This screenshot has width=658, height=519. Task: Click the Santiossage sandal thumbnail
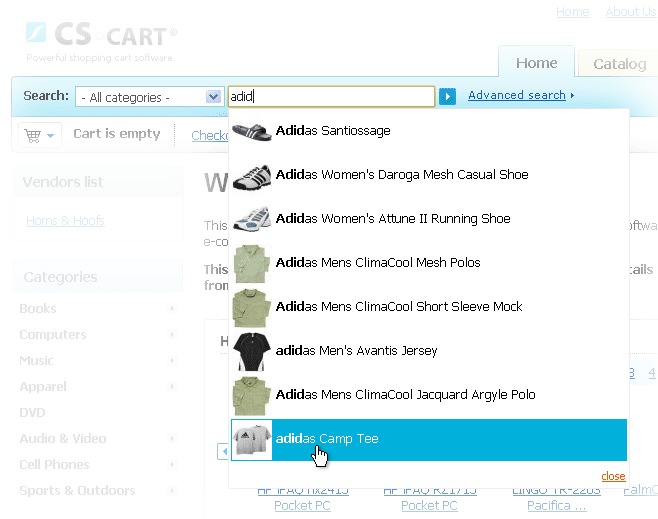pos(252,132)
